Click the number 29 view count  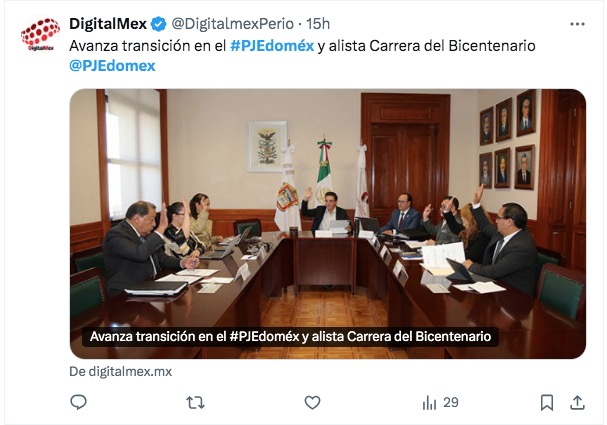[x=451, y=403]
